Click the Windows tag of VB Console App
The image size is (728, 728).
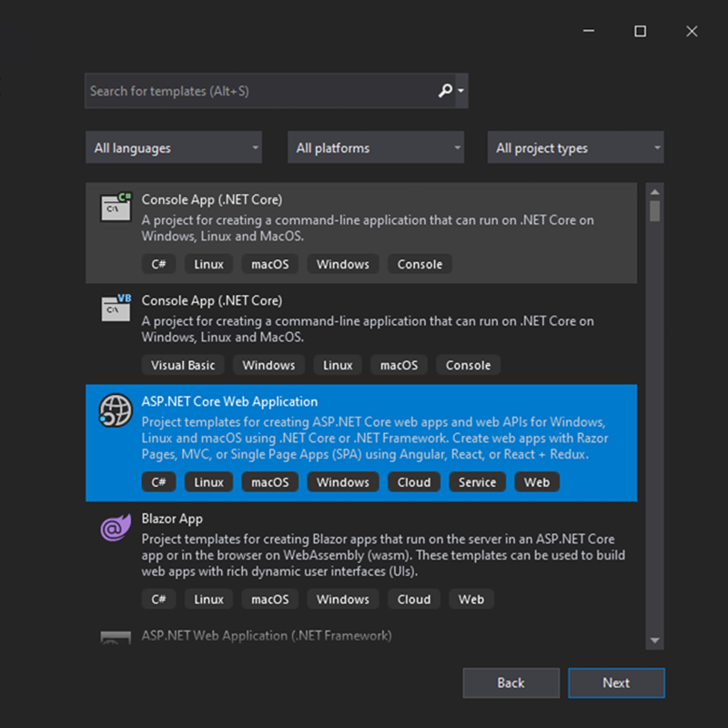click(268, 366)
